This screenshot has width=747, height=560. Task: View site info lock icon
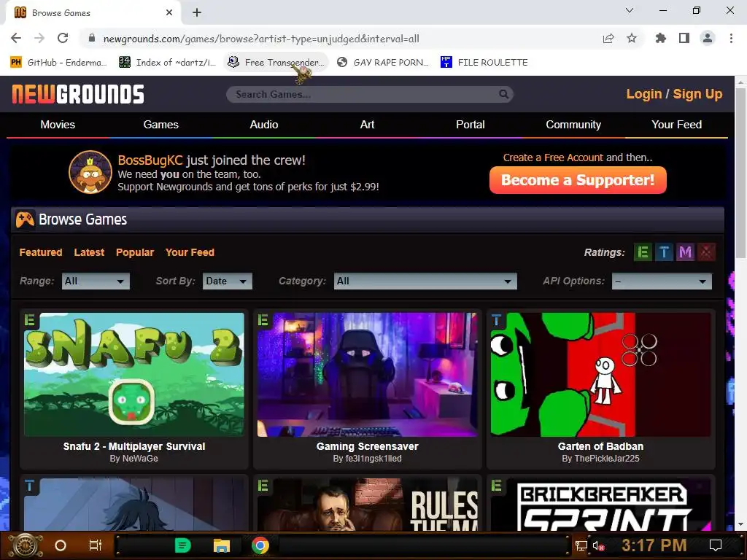(x=92, y=39)
